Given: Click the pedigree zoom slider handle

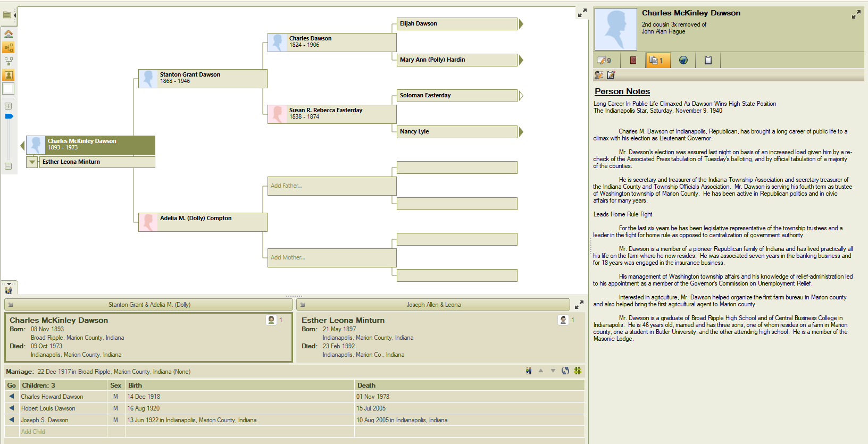Looking at the screenshot, I should tap(9, 116).
